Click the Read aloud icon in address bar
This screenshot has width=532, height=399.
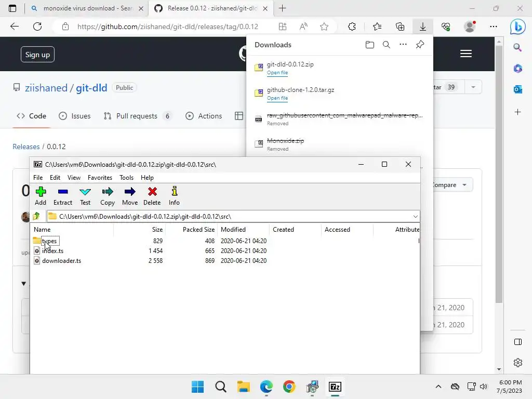[303, 26]
